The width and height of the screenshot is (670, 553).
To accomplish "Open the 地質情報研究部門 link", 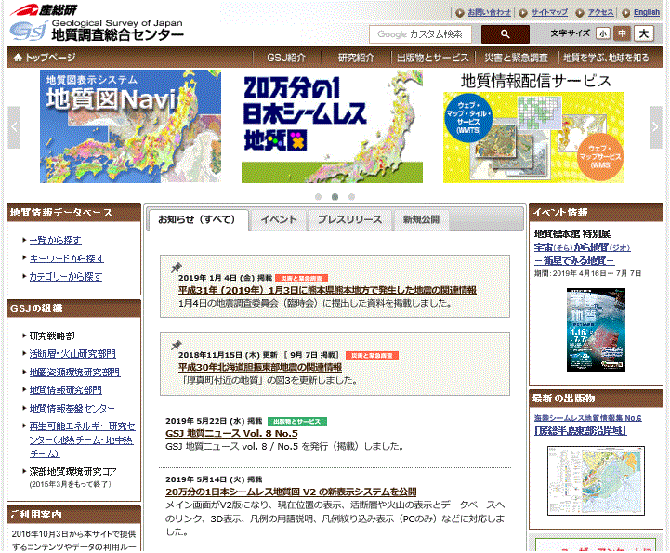I will (65, 390).
